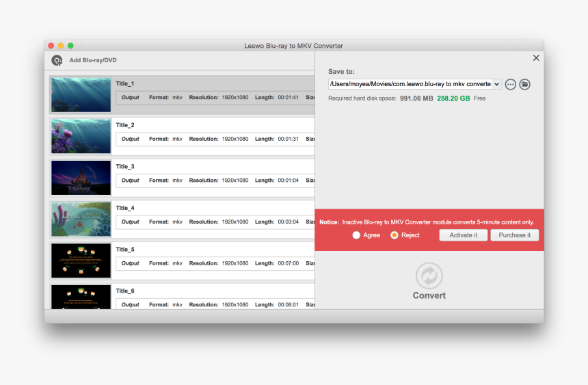588x385 pixels.
Task: Click the Title_3 name text
Action: point(125,167)
